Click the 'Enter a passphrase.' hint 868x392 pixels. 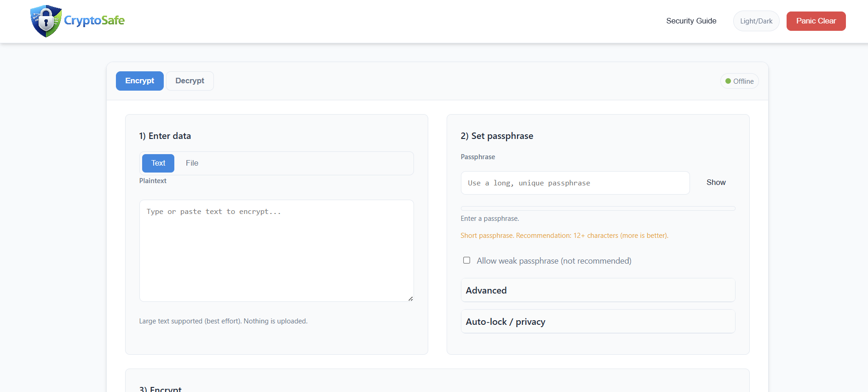(490, 219)
